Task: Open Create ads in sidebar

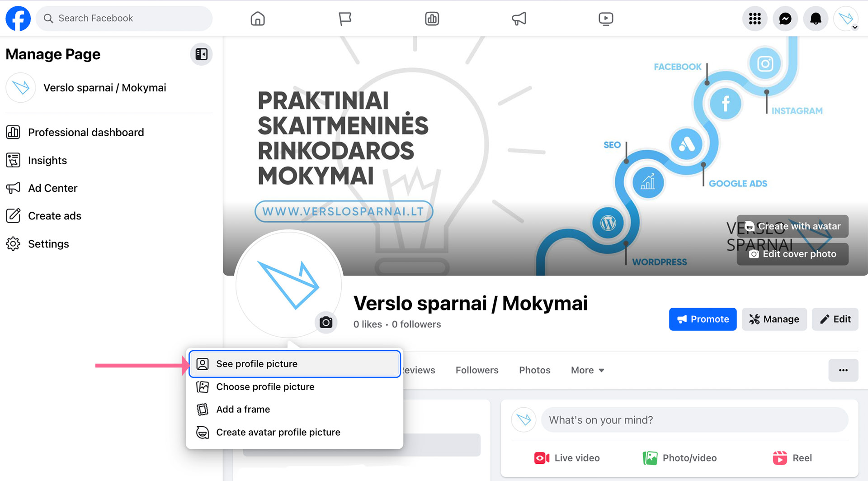Action: click(109, 216)
